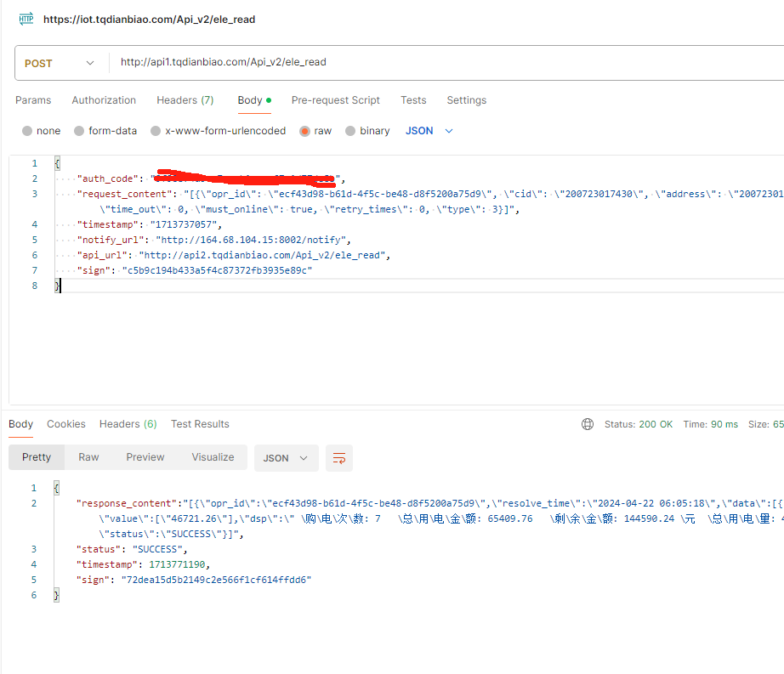Switch response view to Pretty
The image size is (784, 674).
(37, 457)
